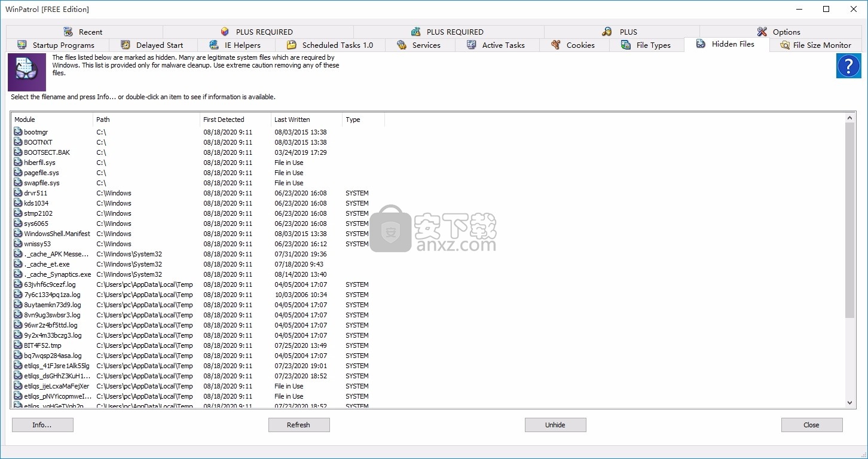Click the PLUS tab key icon
The width and height of the screenshot is (868, 459).
click(x=607, y=32)
